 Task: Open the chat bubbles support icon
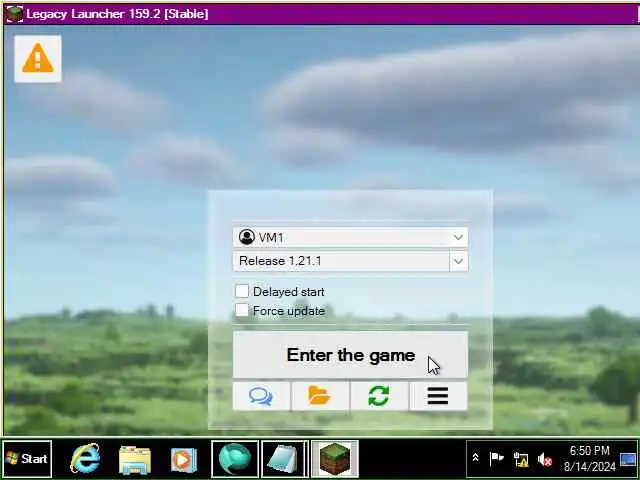point(261,396)
